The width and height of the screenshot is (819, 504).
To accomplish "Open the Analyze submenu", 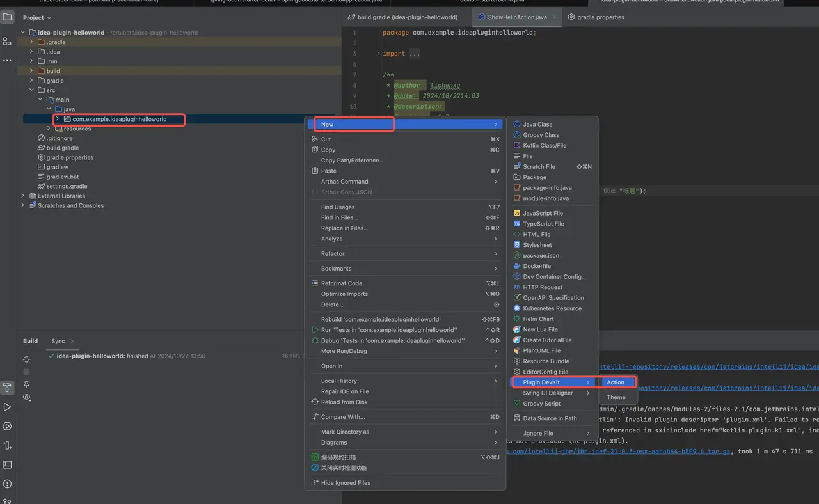I will (405, 239).
